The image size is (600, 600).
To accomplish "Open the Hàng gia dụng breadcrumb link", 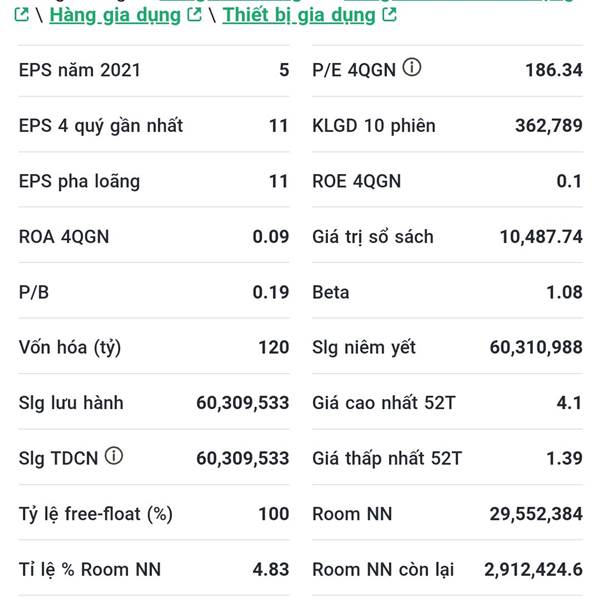I will tap(115, 15).
